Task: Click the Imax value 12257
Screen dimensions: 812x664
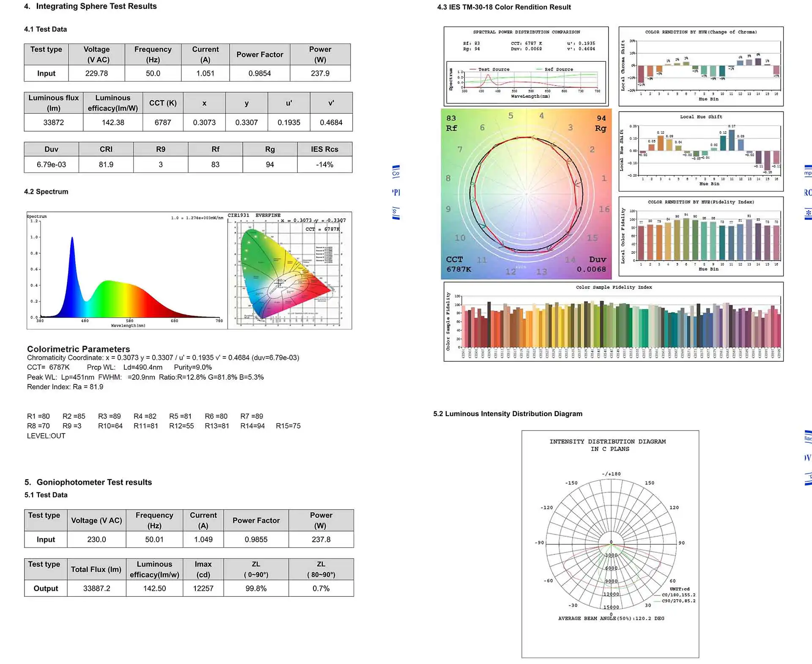Action: (x=203, y=588)
